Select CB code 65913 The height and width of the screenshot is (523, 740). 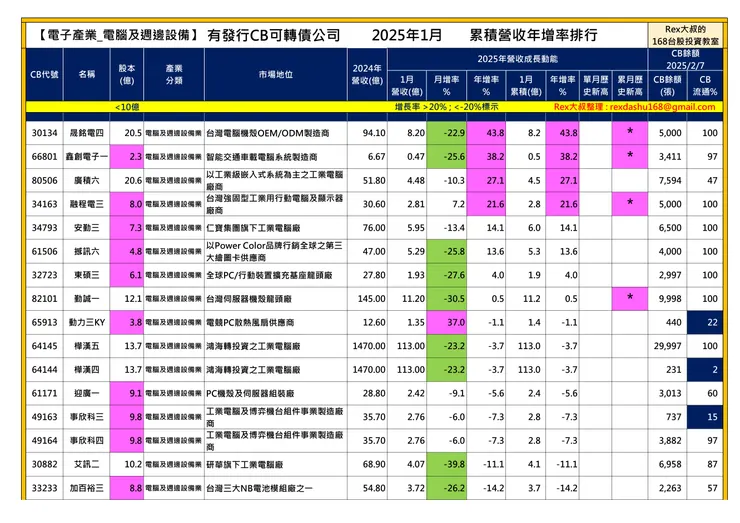point(44,322)
